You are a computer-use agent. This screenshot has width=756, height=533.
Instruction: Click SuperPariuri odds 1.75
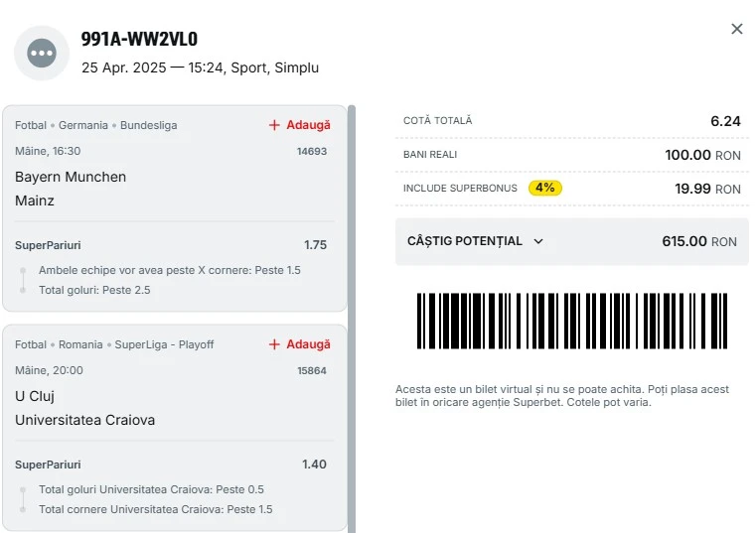point(315,245)
